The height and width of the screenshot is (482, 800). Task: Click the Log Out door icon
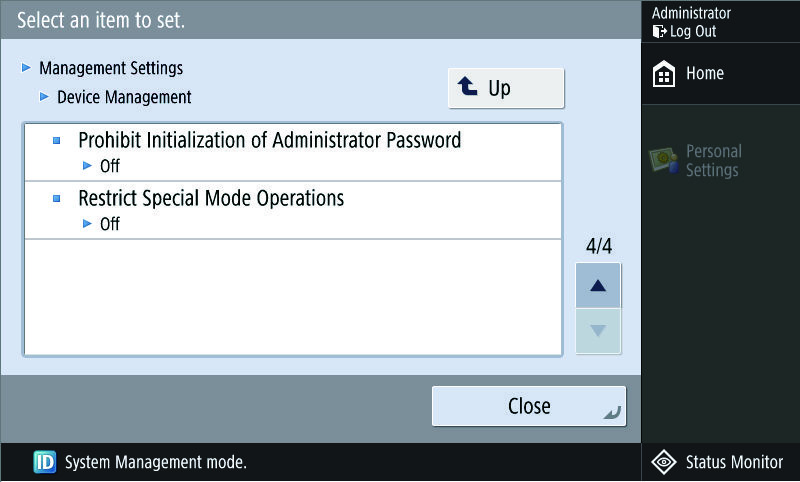[x=659, y=32]
